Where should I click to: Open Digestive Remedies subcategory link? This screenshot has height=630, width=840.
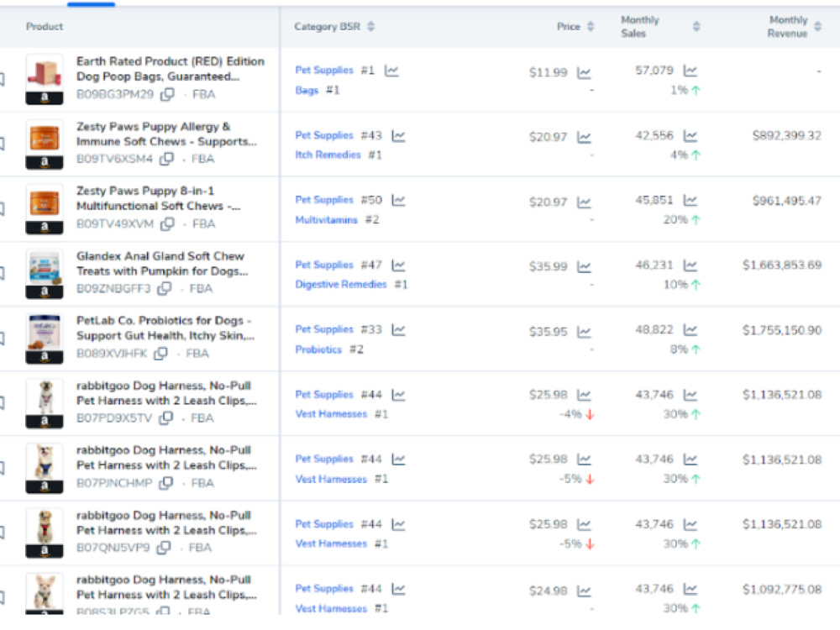click(341, 285)
